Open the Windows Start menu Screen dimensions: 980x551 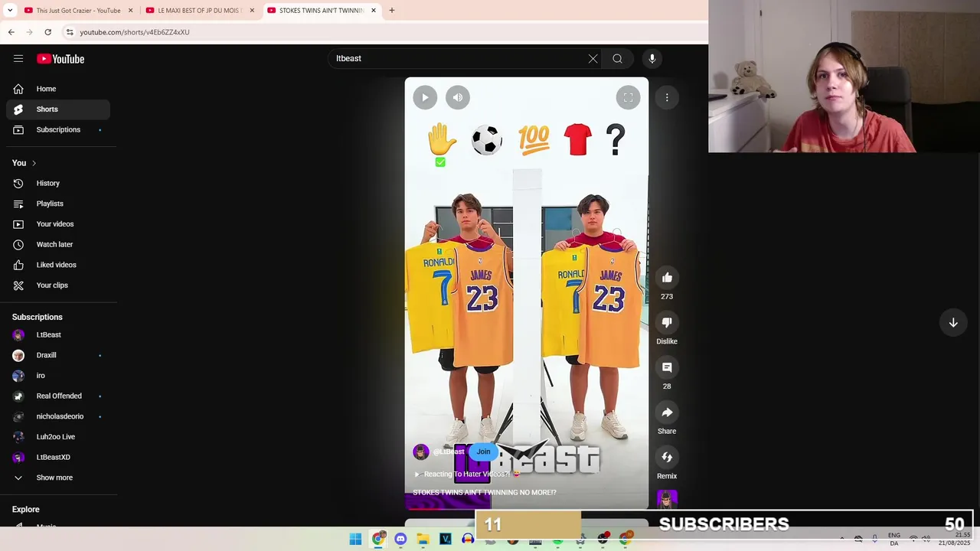click(x=355, y=540)
